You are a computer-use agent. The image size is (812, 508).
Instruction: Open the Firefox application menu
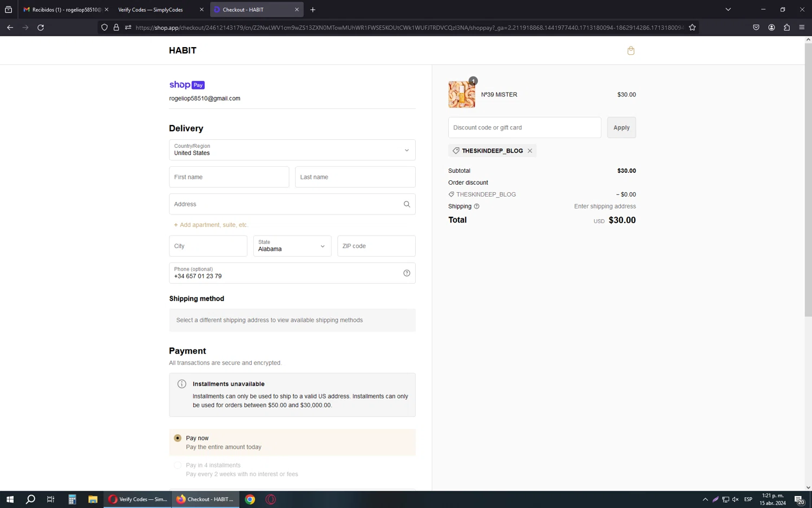point(802,28)
